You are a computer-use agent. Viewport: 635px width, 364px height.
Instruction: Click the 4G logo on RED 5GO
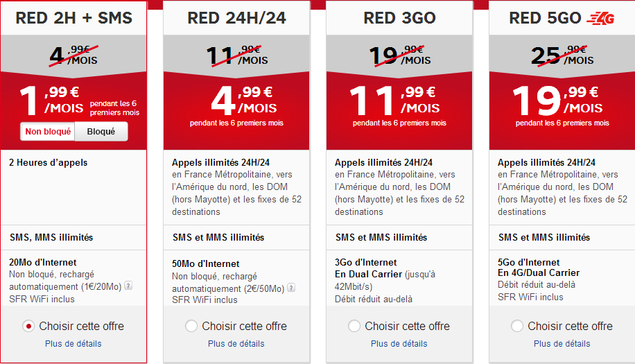point(600,18)
